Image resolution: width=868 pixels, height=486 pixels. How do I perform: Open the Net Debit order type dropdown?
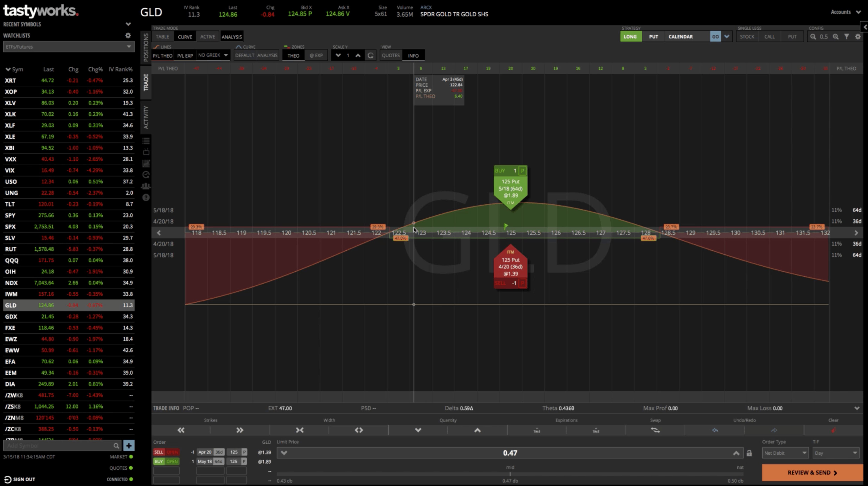[785, 453]
